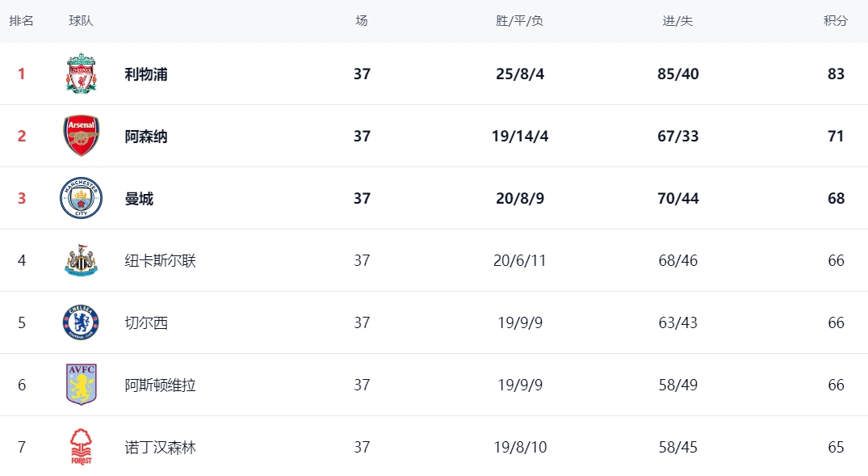The image size is (868, 476).
Task: Open the Manchester City crest icon
Action: tap(82, 198)
